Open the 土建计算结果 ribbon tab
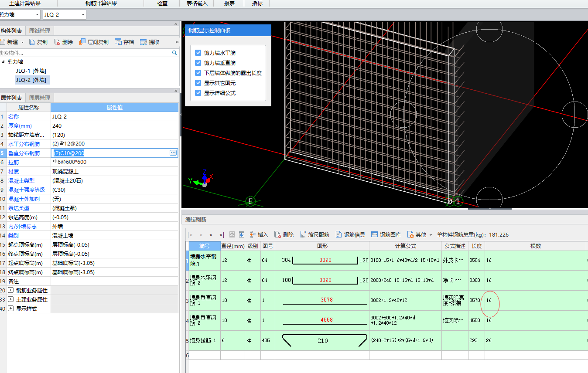Screen dimensions: 588x373 25,3
